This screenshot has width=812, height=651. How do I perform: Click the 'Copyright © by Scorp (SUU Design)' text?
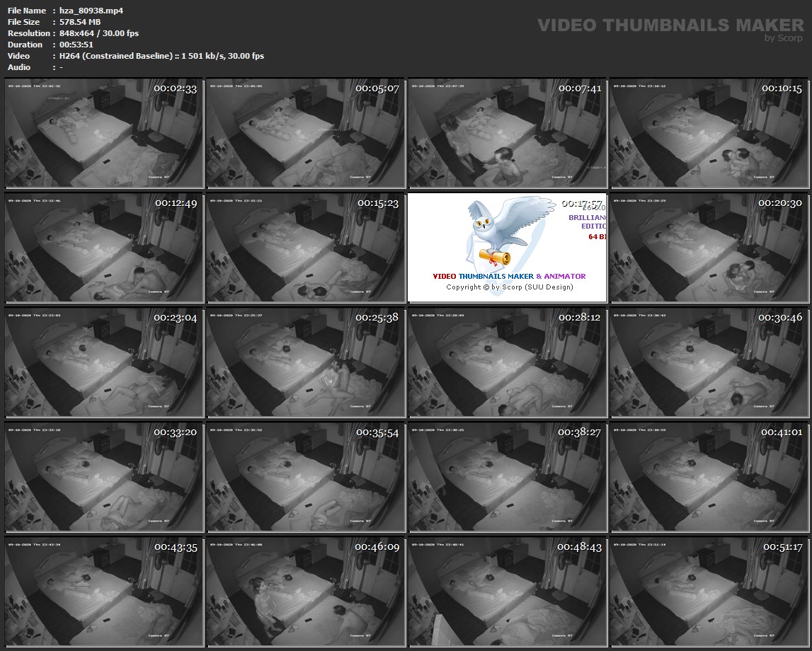coord(509,287)
